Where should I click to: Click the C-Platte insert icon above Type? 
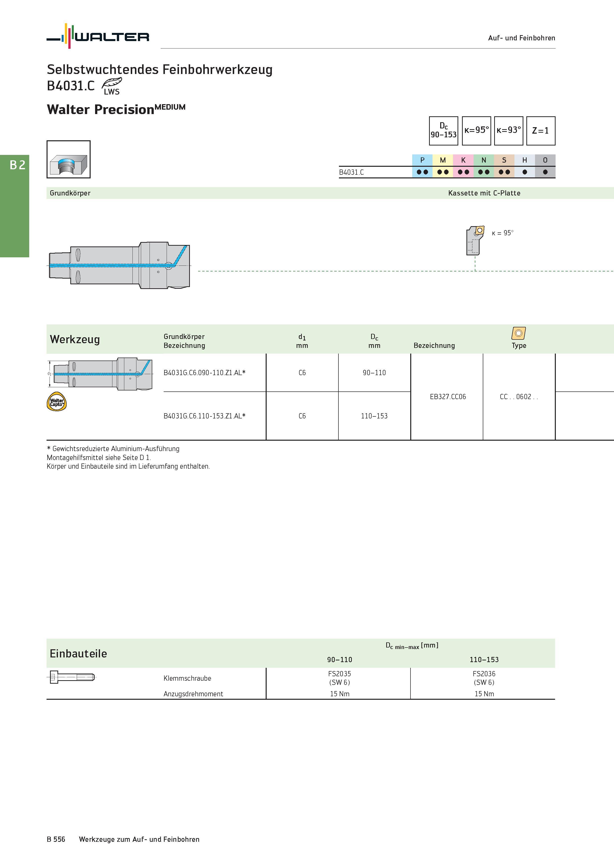519,333
